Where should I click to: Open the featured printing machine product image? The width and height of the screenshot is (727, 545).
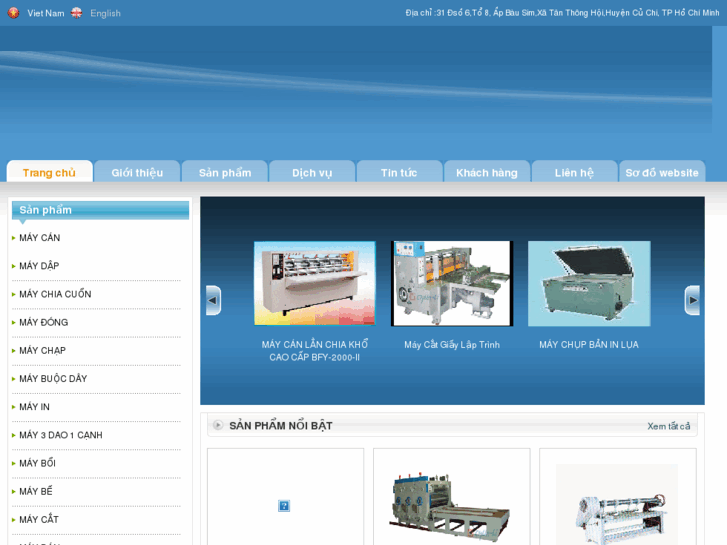point(451,506)
